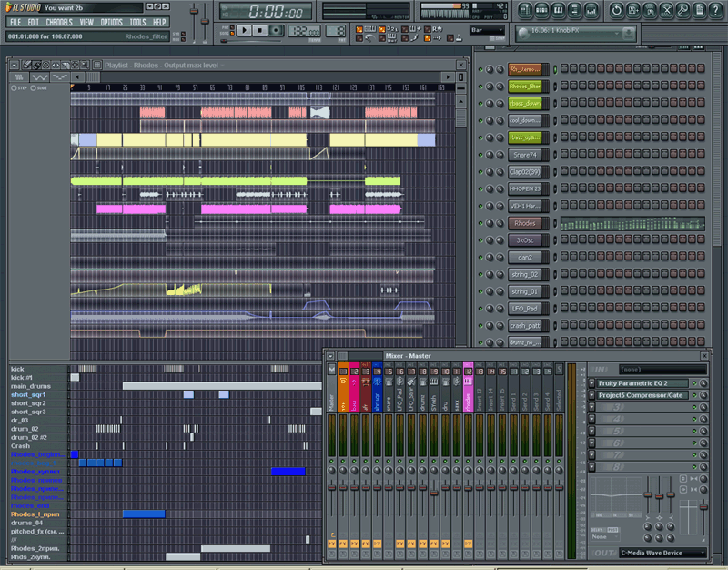Image resolution: width=728 pixels, height=570 pixels.
Task: Toggle the first recording option orange indicator
Action: (x=359, y=29)
